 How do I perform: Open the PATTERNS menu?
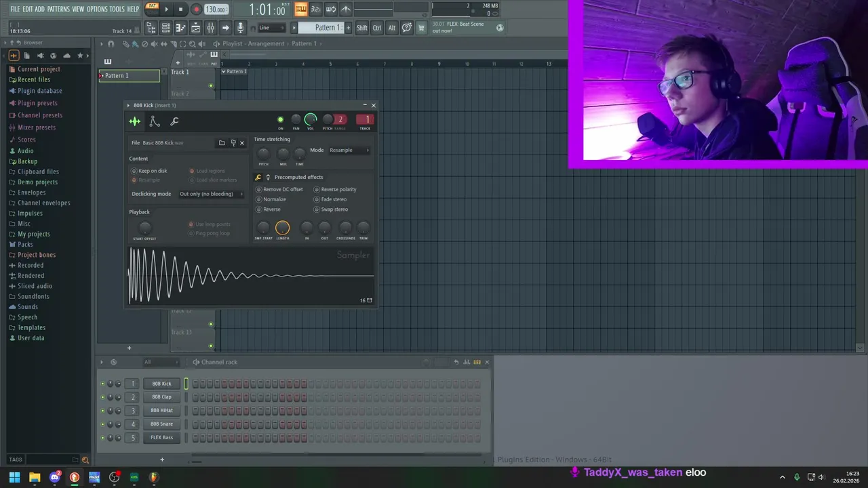click(58, 9)
